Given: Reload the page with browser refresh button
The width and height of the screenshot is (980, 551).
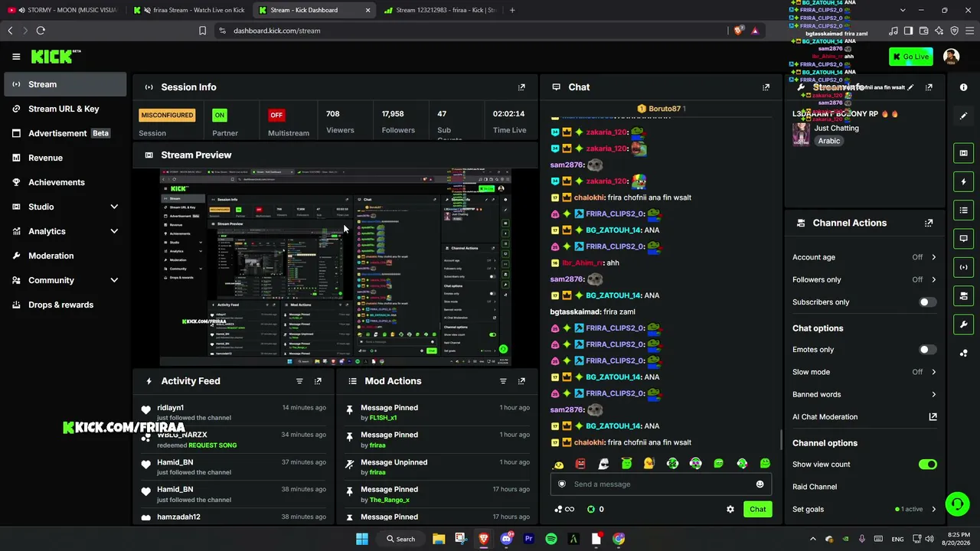Looking at the screenshot, I should [x=41, y=31].
